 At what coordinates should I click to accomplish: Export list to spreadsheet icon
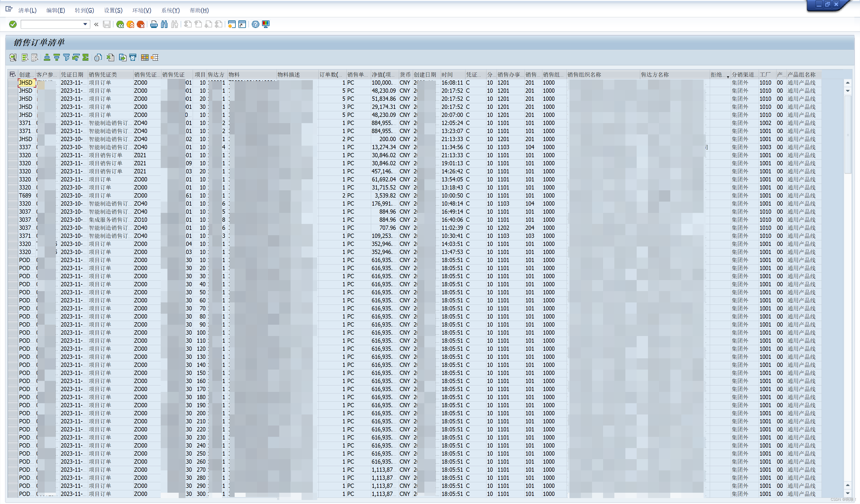coord(110,57)
